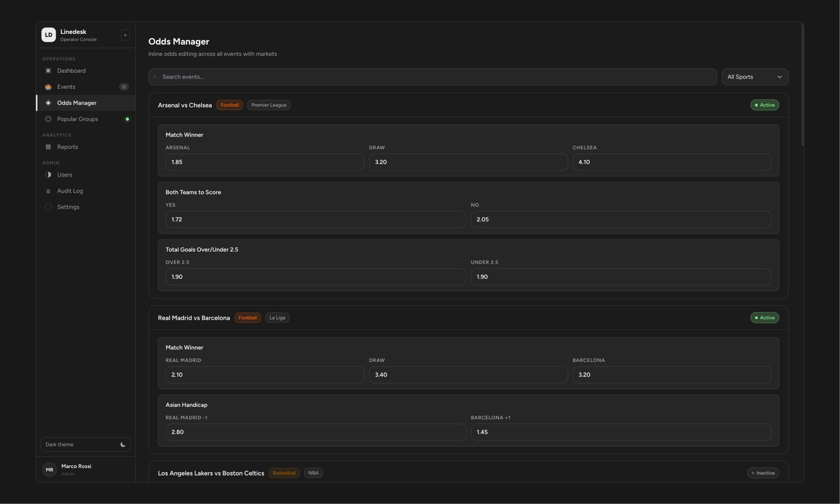Navigate to Reports

[x=86, y=147]
